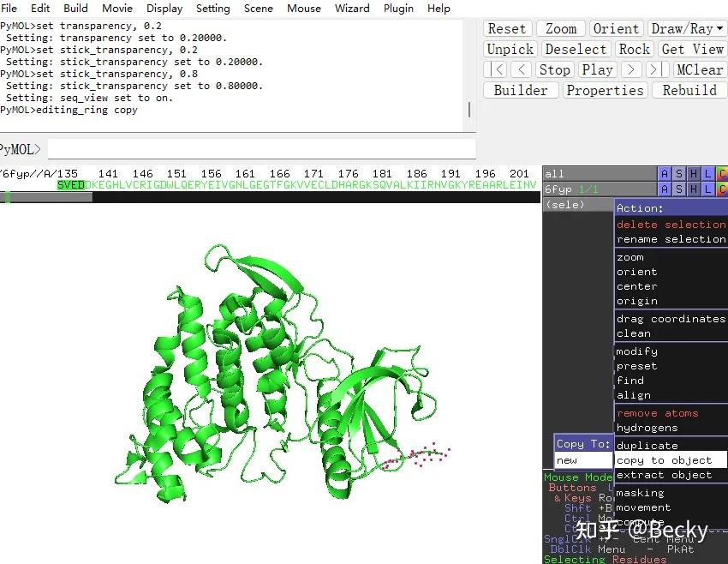Open Label menu for 6fyp object
Screen dimensions: 728x564
coord(707,189)
